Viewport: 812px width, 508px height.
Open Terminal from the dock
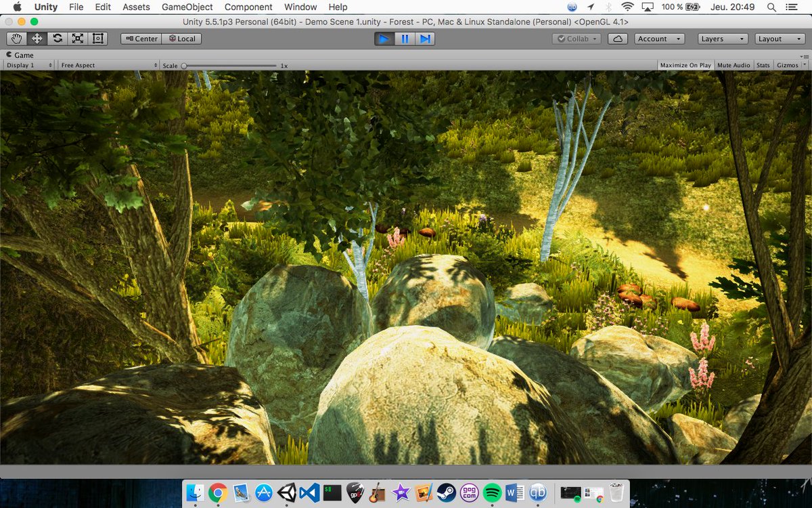[332, 493]
